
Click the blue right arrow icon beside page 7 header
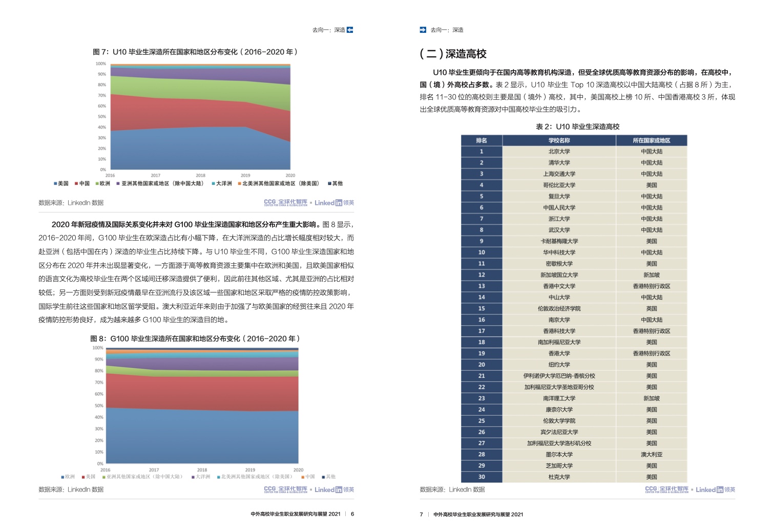(x=423, y=30)
